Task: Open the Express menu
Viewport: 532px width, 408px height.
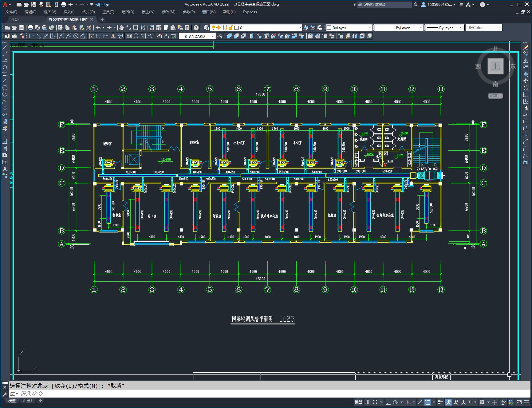Action: pyautogui.click(x=250, y=12)
